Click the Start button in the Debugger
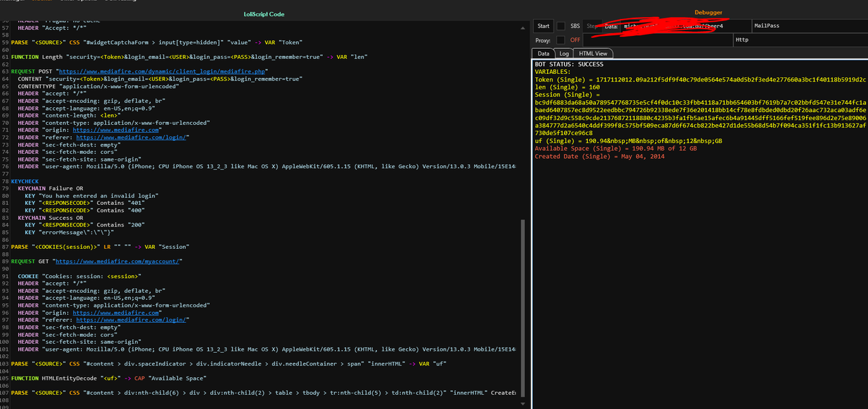 [x=543, y=26]
